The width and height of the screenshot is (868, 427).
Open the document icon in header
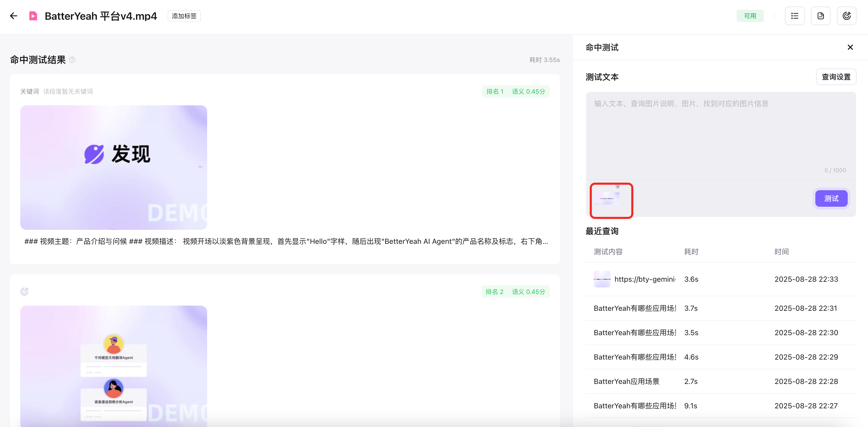point(820,16)
